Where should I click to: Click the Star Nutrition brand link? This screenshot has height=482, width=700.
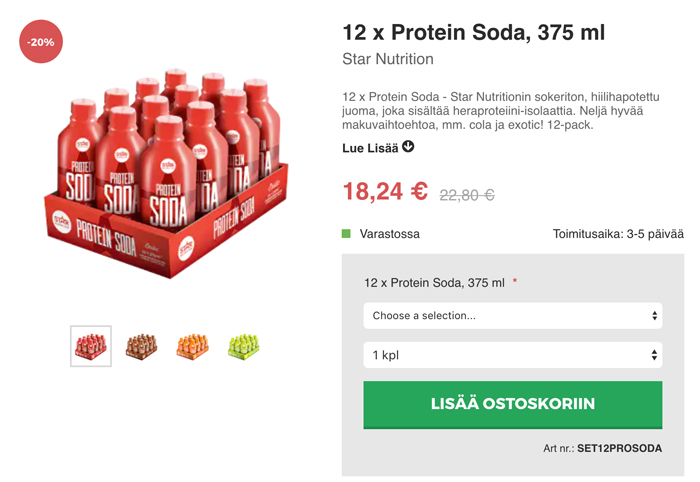tap(388, 59)
